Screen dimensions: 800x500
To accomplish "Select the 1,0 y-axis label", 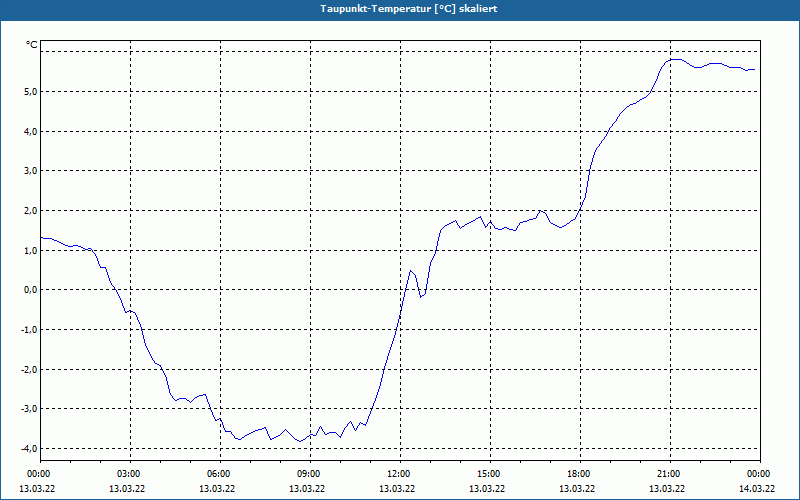I will coord(30,251).
